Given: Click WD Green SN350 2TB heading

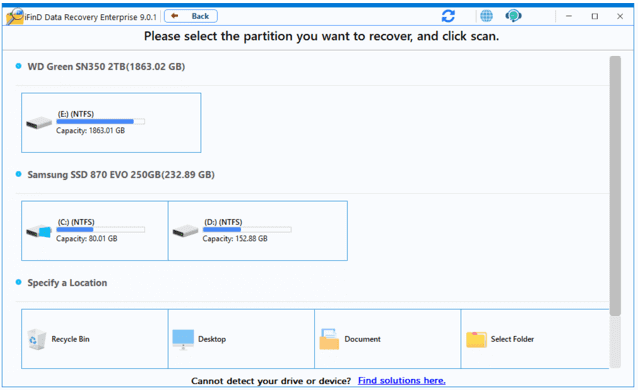Looking at the screenshot, I should [106, 67].
